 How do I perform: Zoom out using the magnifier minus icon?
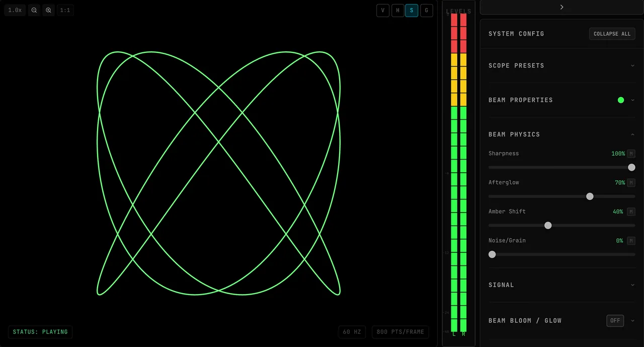(34, 10)
